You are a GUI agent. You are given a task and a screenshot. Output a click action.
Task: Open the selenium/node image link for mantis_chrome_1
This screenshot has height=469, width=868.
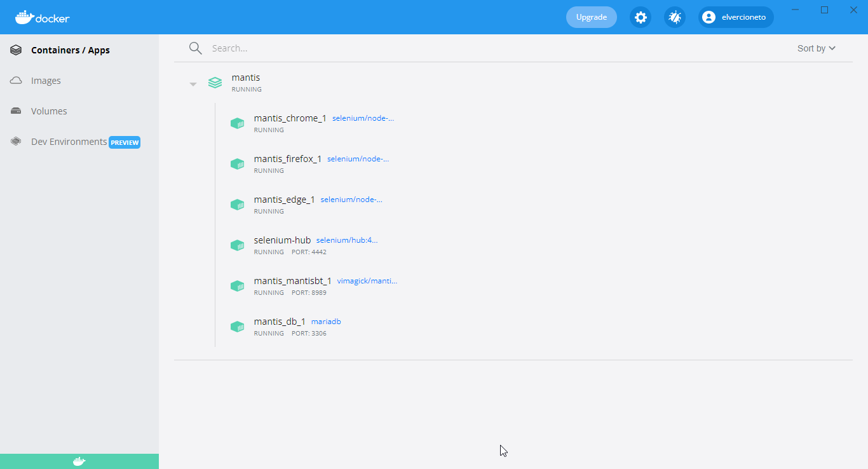point(363,118)
